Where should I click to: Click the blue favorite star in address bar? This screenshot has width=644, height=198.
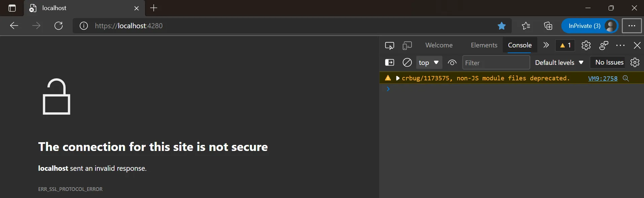click(x=502, y=26)
